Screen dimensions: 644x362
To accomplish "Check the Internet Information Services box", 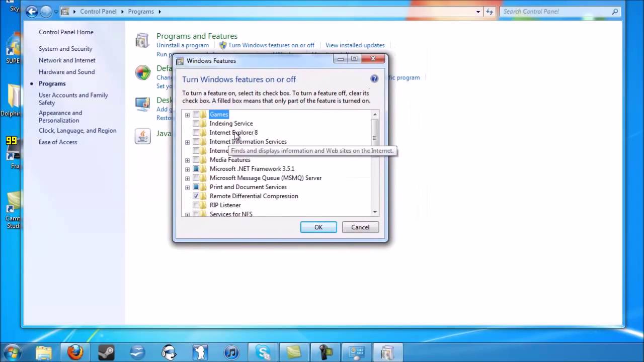I will tap(196, 142).
